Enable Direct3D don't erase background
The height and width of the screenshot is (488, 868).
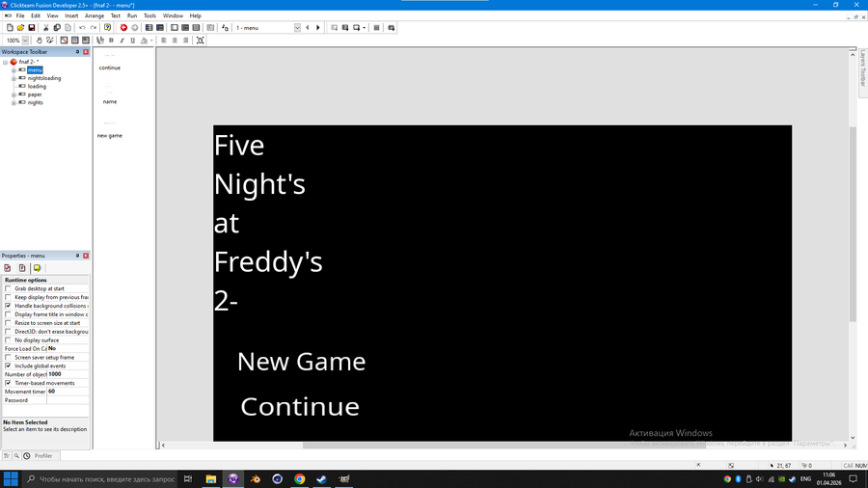[x=8, y=332]
